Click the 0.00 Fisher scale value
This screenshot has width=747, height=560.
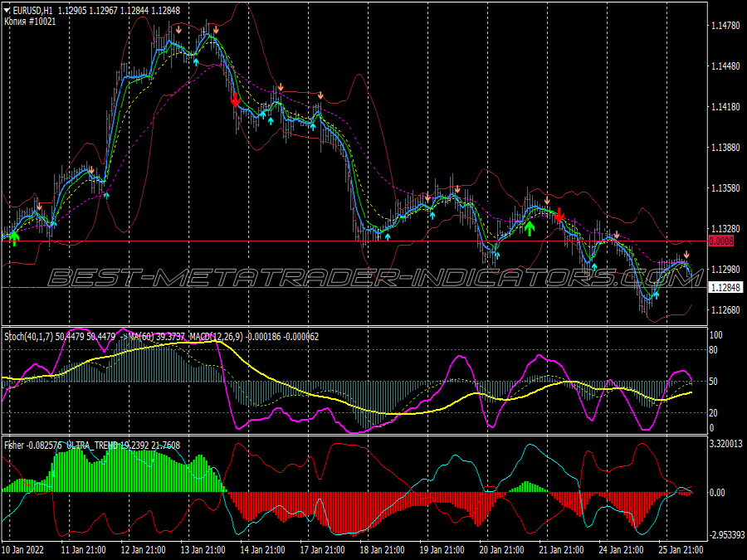tap(717, 492)
